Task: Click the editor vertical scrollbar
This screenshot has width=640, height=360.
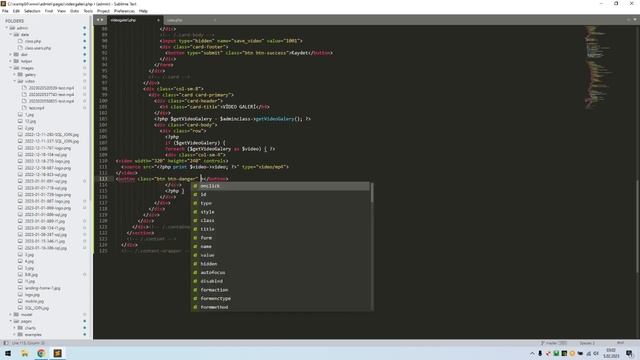Action: 637,226
